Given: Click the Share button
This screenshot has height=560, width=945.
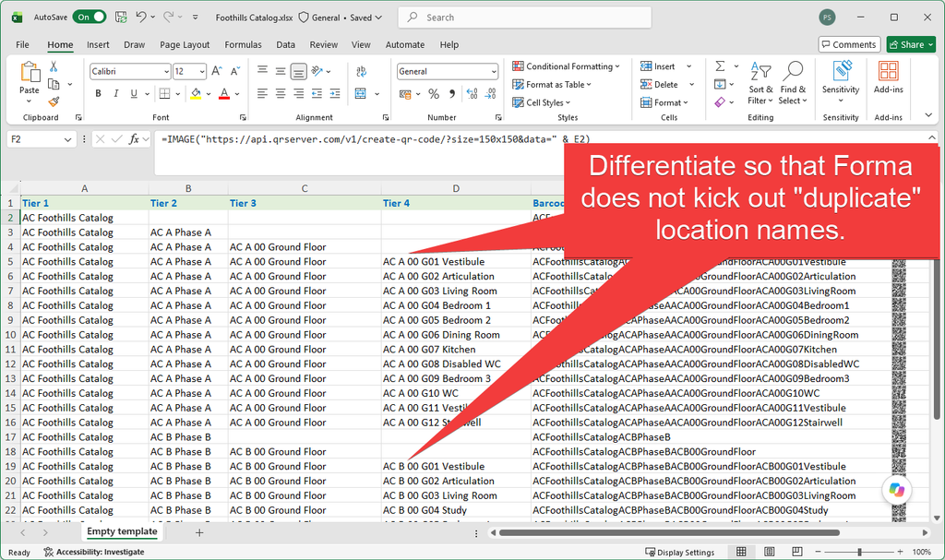Looking at the screenshot, I should click(x=911, y=44).
